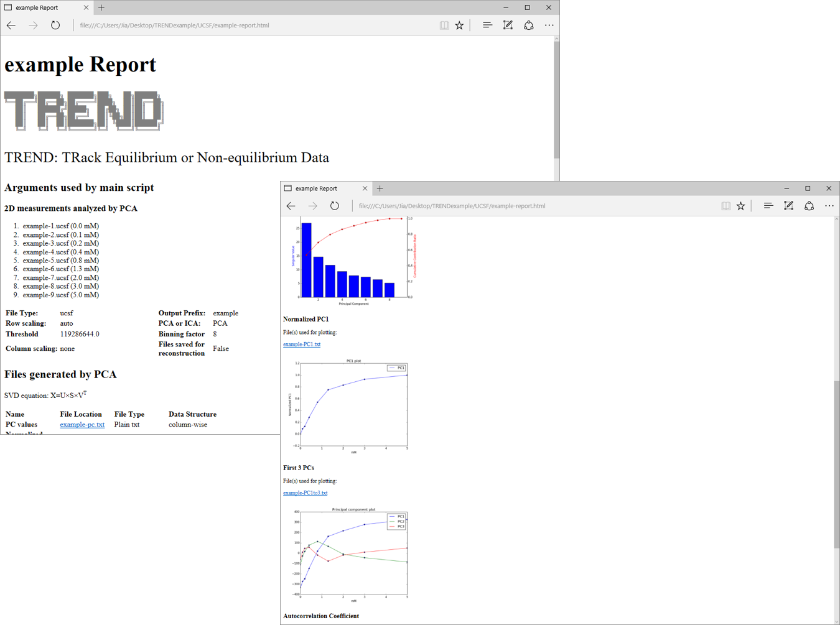Open the example-PC1to3.txt link
The image size is (840, 625).
305,493
